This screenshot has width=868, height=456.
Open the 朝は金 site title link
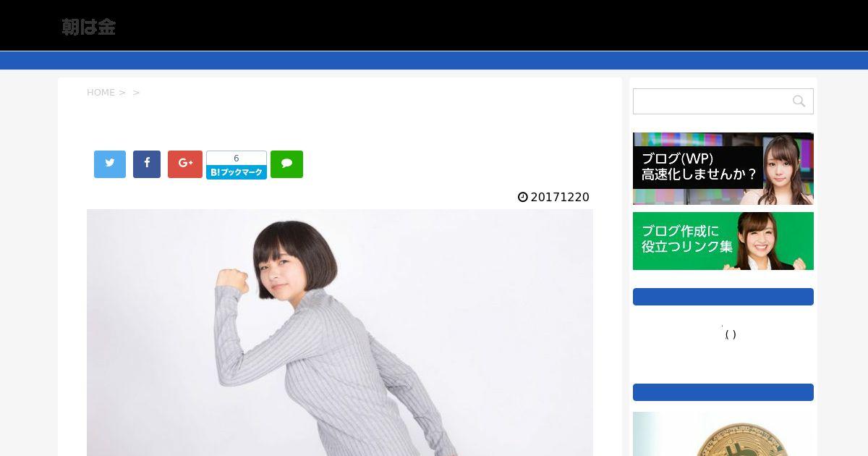(88, 28)
